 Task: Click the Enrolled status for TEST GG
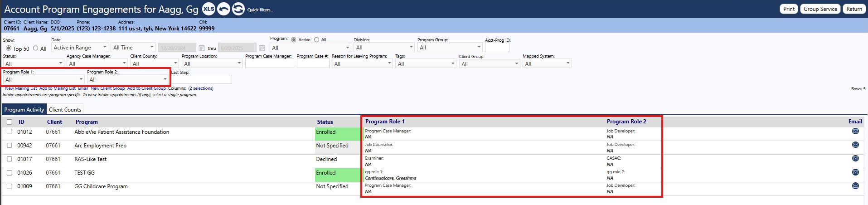326,173
